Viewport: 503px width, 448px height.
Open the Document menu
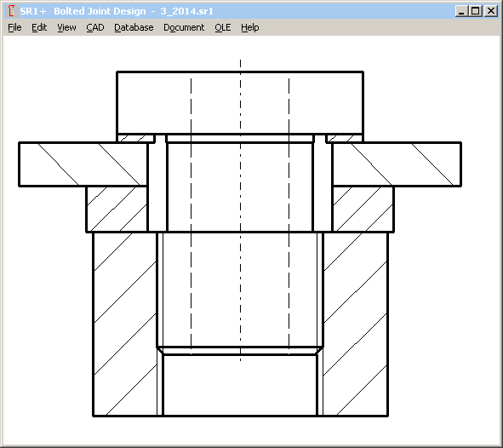(x=184, y=27)
